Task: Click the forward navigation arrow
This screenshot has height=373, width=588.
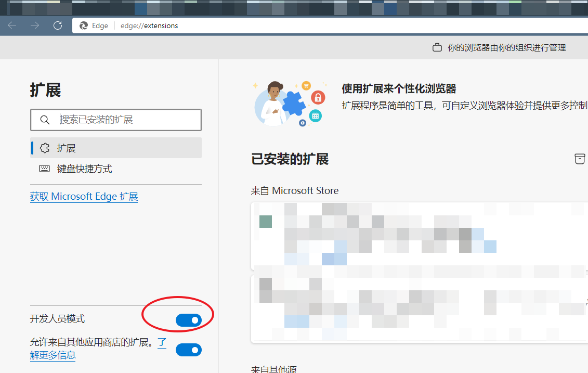Action: click(x=35, y=25)
